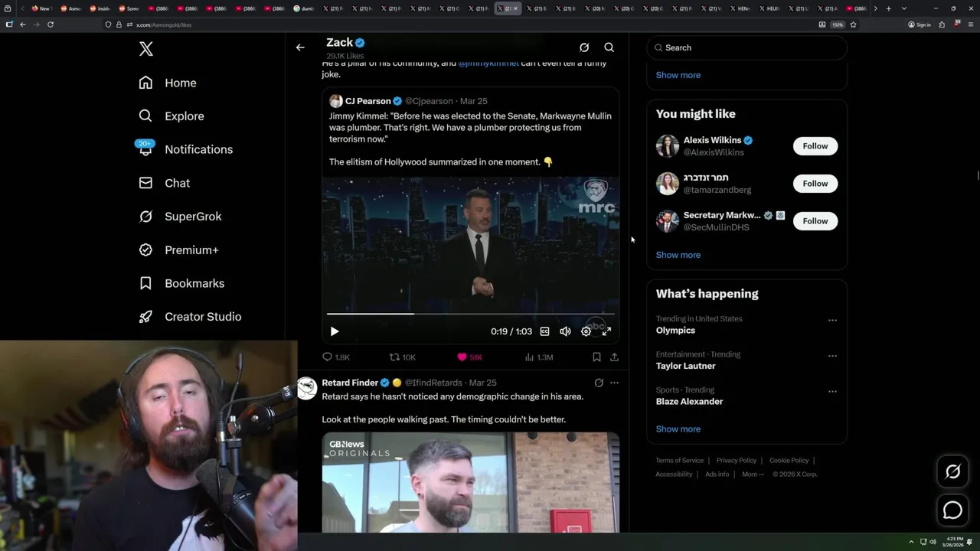Viewport: 980px width, 551px height.
Task: Click the search icon in Zack header
Action: 609,47
